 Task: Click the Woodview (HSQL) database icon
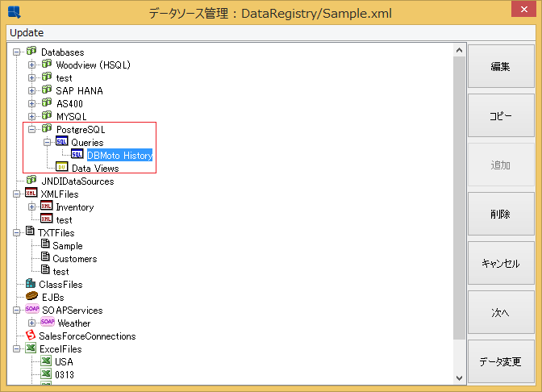[x=47, y=64]
